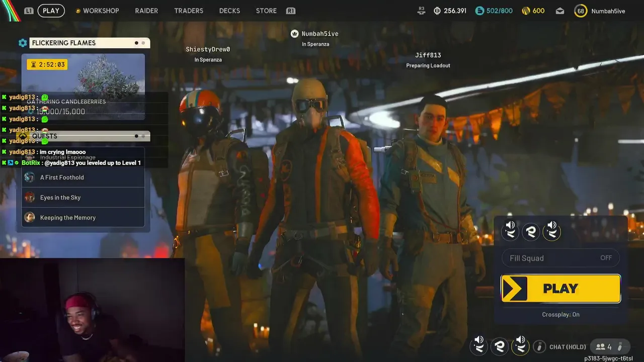Click Numbah5ive nameplate above center raider
Screen dimensions: 644x362
click(x=320, y=34)
